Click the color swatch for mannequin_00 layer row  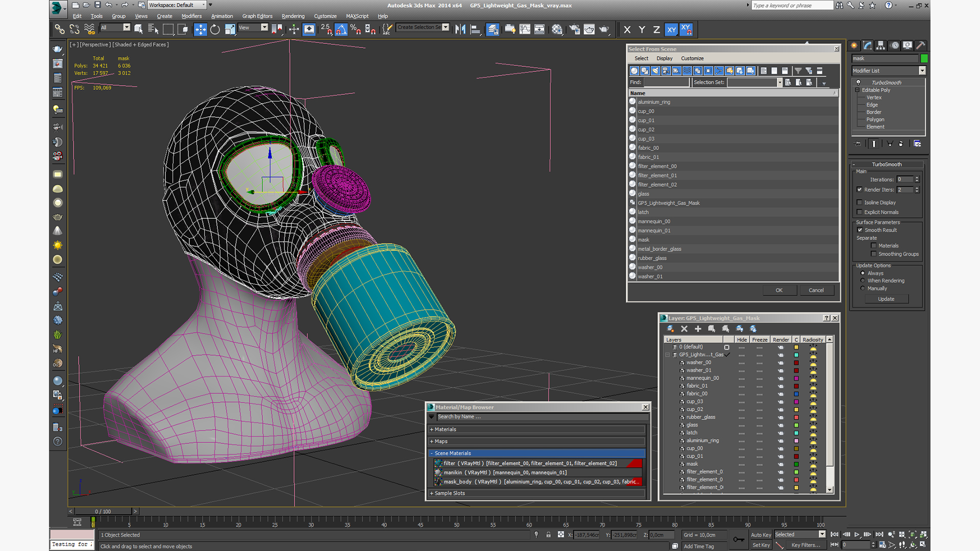pyautogui.click(x=796, y=379)
